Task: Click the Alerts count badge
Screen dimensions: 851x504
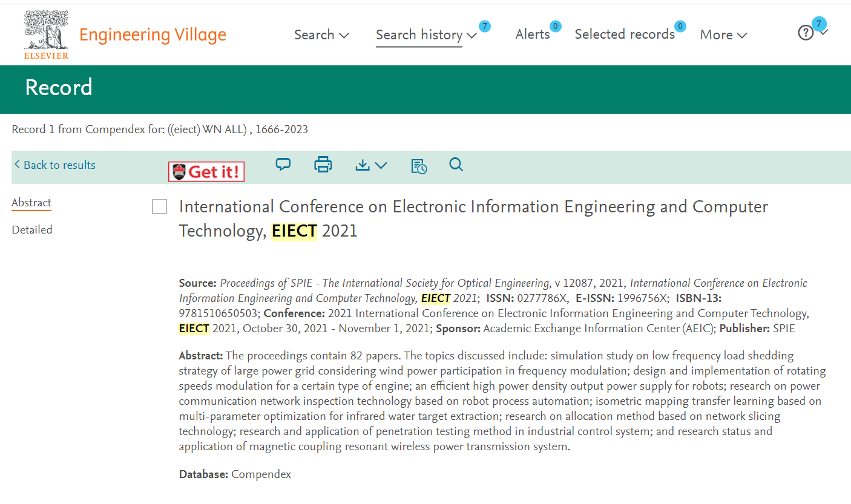Action: [x=555, y=26]
